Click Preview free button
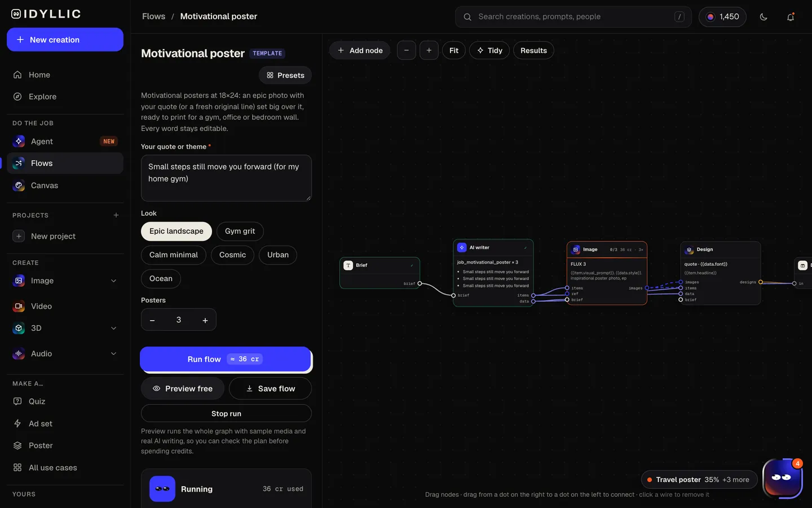The width and height of the screenshot is (812, 508). (183, 388)
